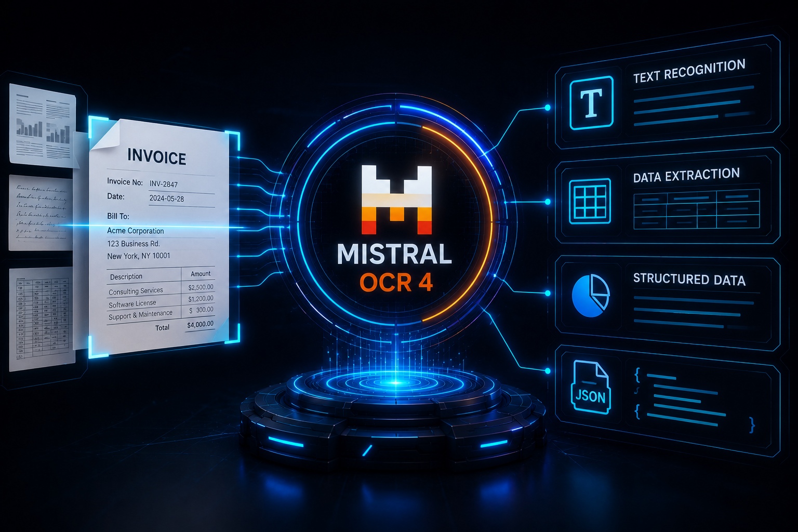This screenshot has width=798, height=532.
Task: Click the Mistral pixel M logo
Action: (396, 199)
